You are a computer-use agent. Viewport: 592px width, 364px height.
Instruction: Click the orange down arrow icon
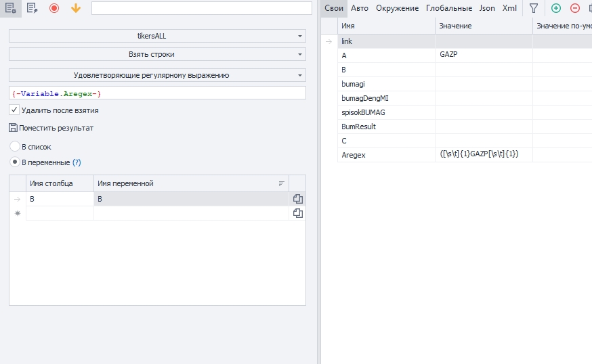point(75,8)
